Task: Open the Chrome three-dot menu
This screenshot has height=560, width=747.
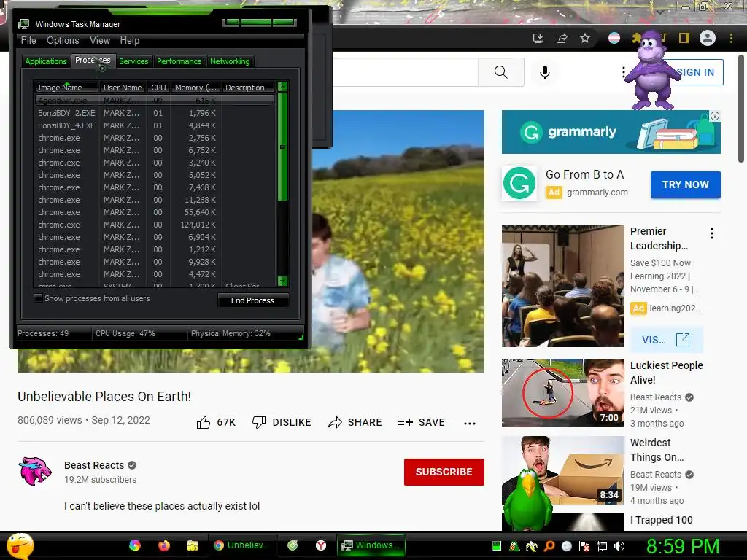Action: (731, 38)
